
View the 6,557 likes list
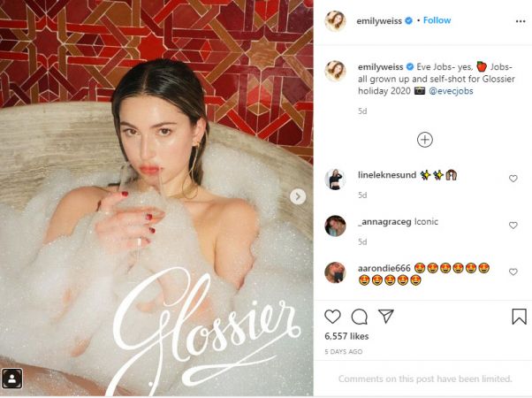coord(346,336)
